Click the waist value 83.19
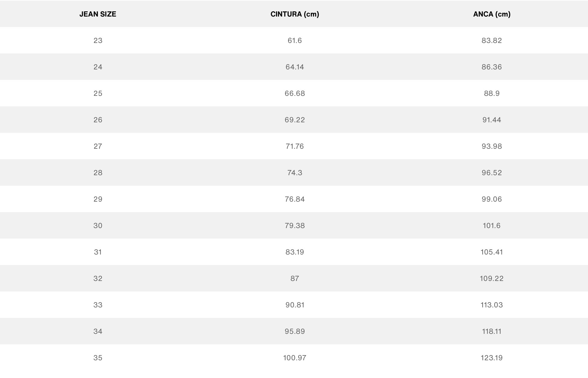Viewport: 588px width, 378px height. click(295, 252)
